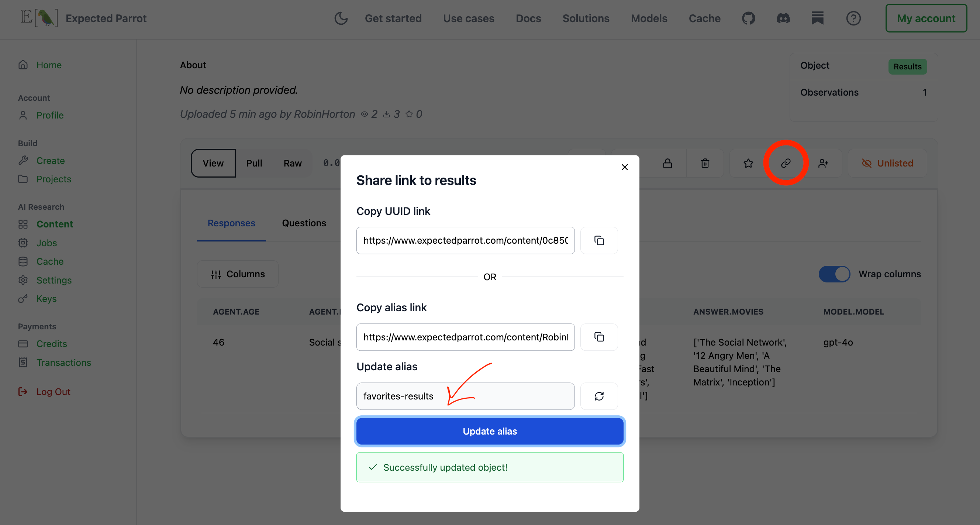Click the favorites-results alias text field
This screenshot has height=525, width=980.
pyautogui.click(x=465, y=396)
